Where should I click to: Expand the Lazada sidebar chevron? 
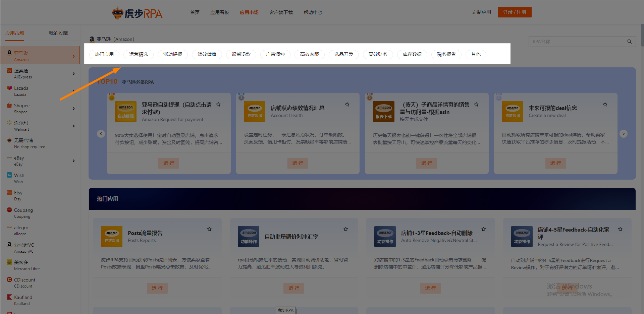pos(74,91)
